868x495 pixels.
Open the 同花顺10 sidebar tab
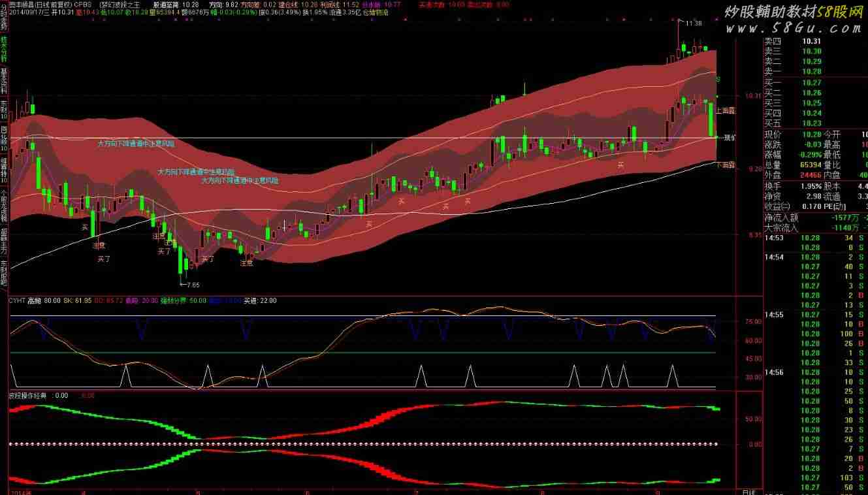(4, 138)
